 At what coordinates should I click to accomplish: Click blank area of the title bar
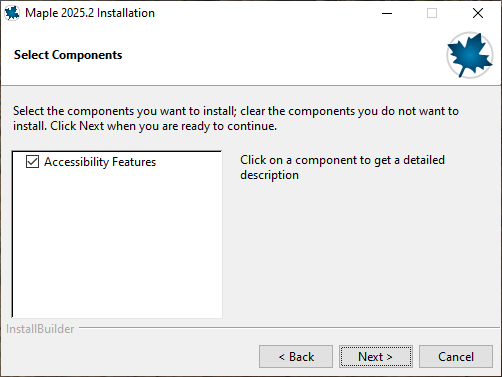tap(267, 13)
